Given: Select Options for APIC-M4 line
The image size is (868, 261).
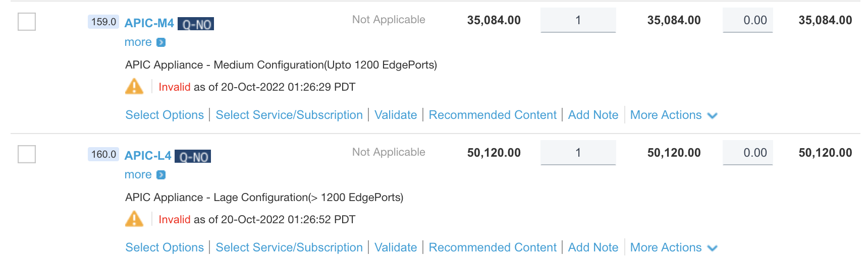Looking at the screenshot, I should click(165, 115).
